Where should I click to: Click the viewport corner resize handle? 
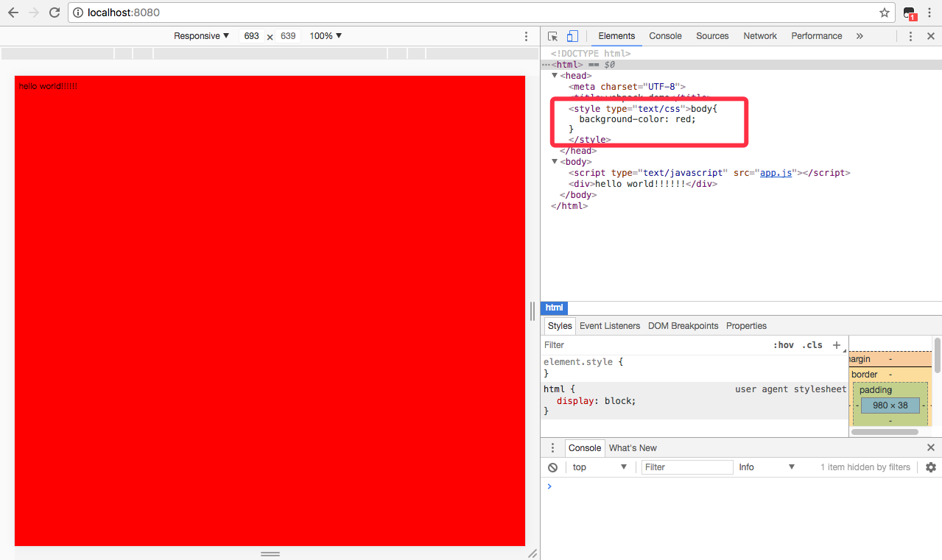tap(532, 553)
